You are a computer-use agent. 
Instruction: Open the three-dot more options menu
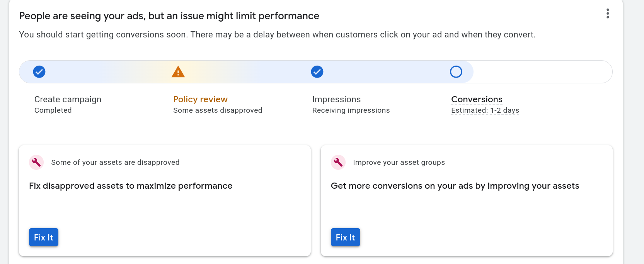coord(608,14)
